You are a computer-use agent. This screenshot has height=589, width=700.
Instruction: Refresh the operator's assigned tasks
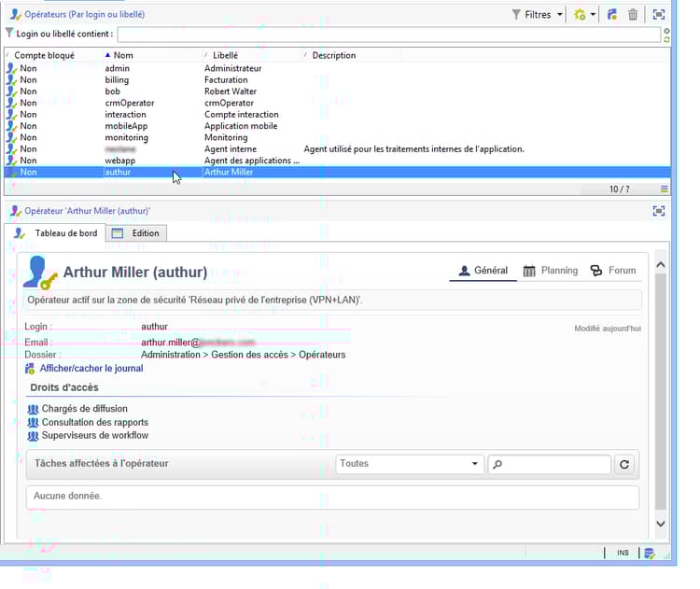tap(624, 465)
